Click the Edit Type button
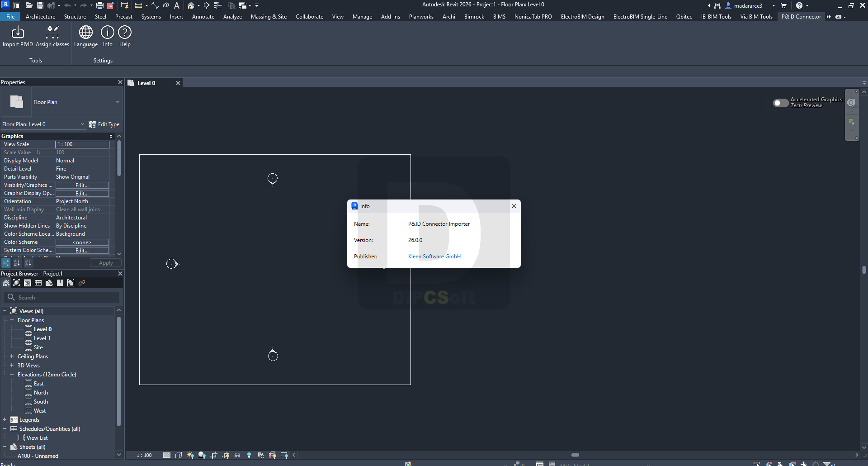The image size is (868, 466). pyautogui.click(x=104, y=124)
